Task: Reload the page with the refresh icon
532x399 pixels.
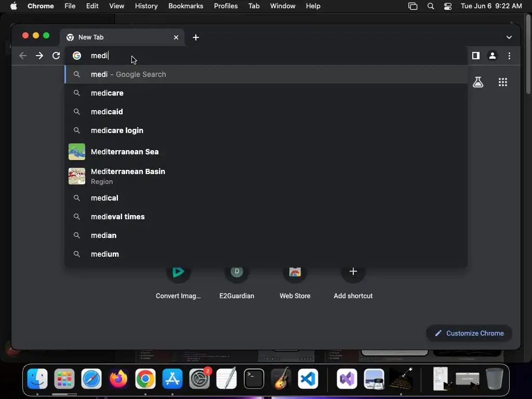Action: pyautogui.click(x=56, y=56)
